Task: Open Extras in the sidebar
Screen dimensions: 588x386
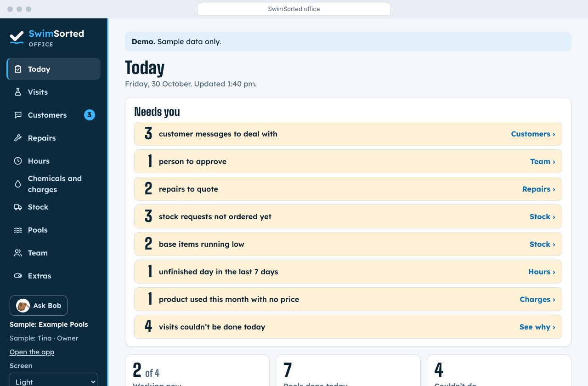Action: 54,276
